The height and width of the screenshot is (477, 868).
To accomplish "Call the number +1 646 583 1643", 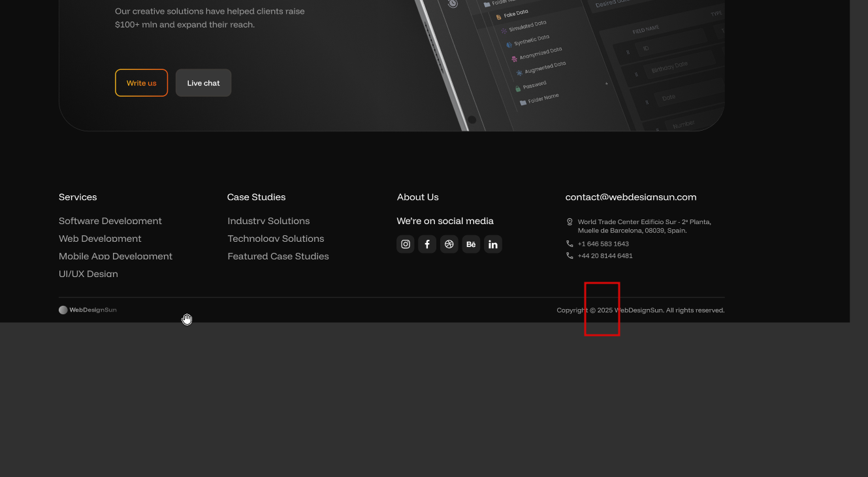I will 603,244.
